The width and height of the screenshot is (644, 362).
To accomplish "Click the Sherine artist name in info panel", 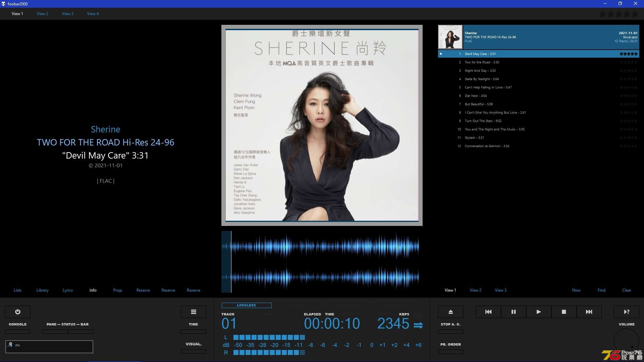I will coord(106,129).
